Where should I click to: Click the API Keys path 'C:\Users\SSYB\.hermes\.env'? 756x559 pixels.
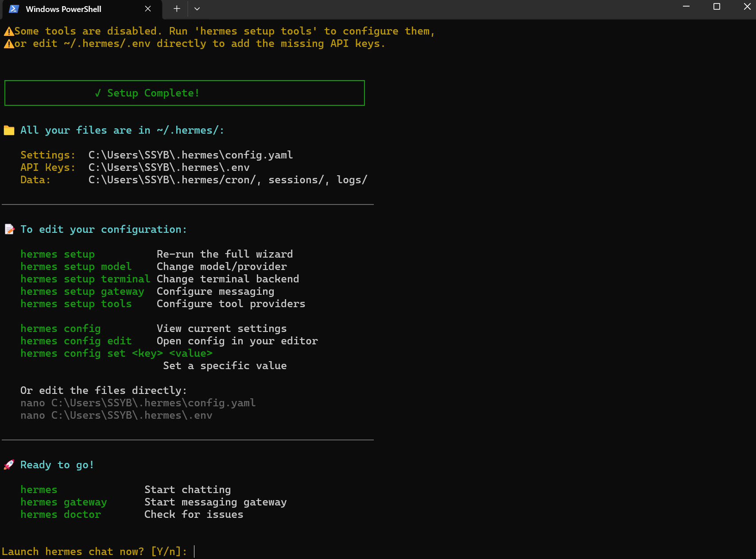169,168
